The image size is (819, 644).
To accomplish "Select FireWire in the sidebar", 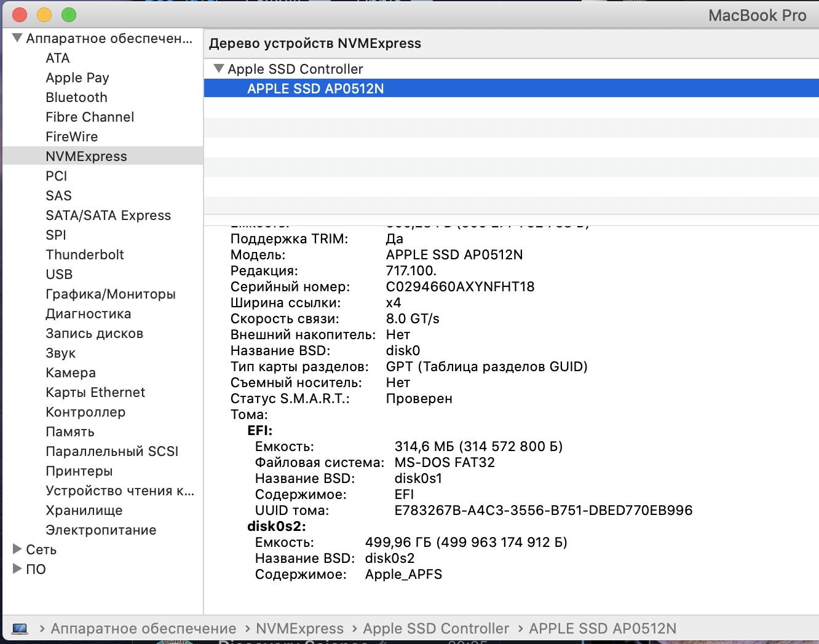I will coord(71,136).
